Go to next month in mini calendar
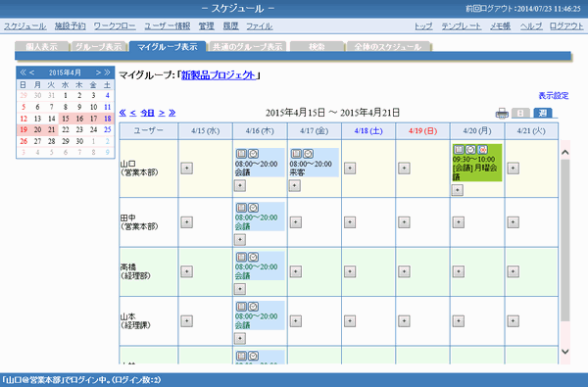 (98, 73)
